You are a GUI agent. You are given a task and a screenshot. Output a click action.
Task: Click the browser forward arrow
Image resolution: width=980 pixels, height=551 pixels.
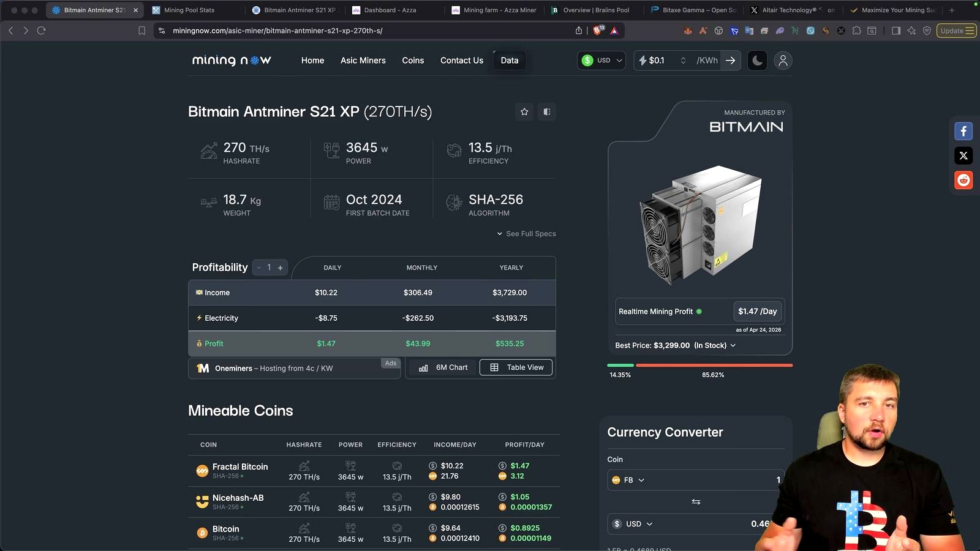coord(26,31)
